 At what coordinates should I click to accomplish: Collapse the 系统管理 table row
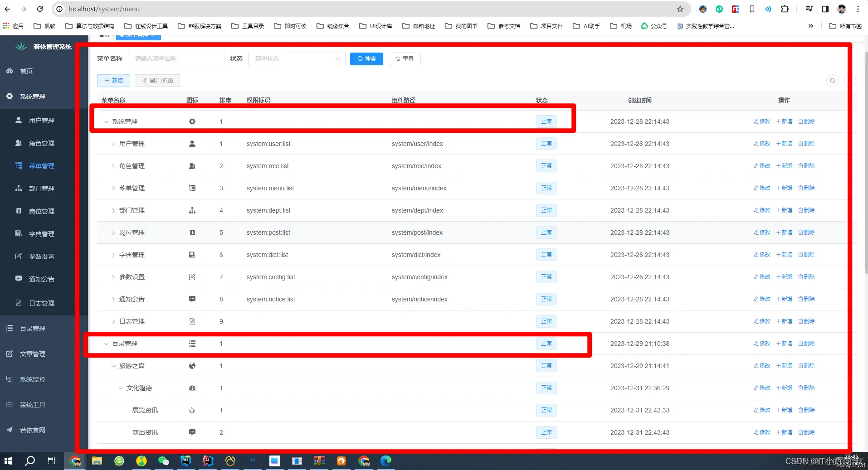pos(106,121)
